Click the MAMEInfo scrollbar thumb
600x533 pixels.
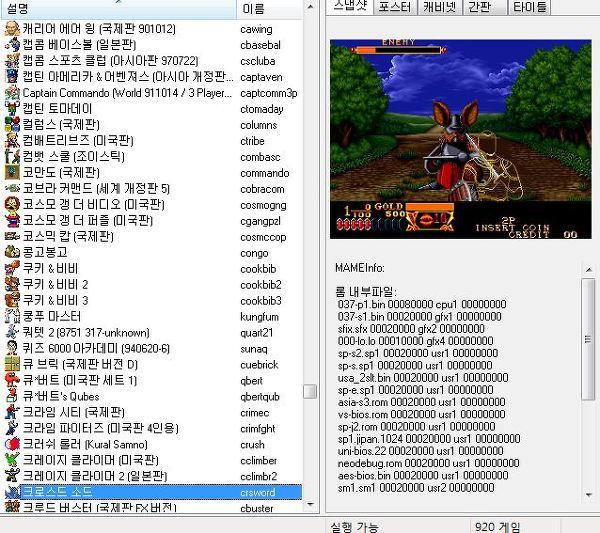tap(589, 339)
